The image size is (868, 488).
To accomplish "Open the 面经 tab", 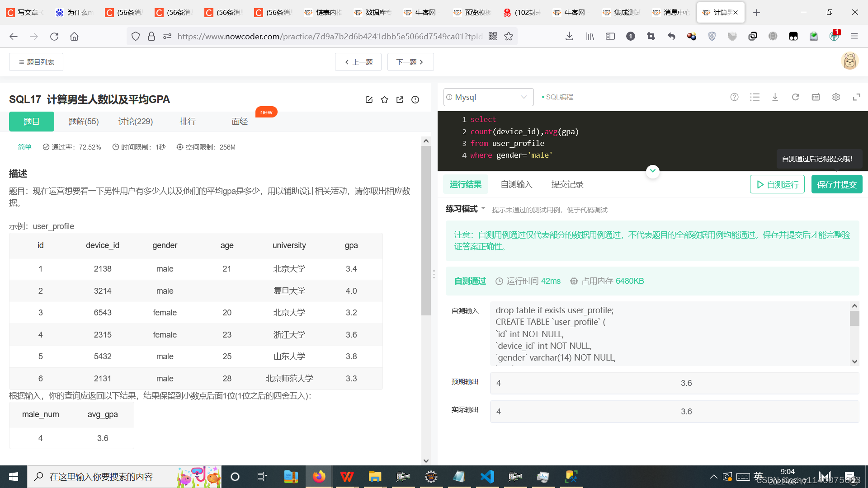I will click(x=240, y=121).
